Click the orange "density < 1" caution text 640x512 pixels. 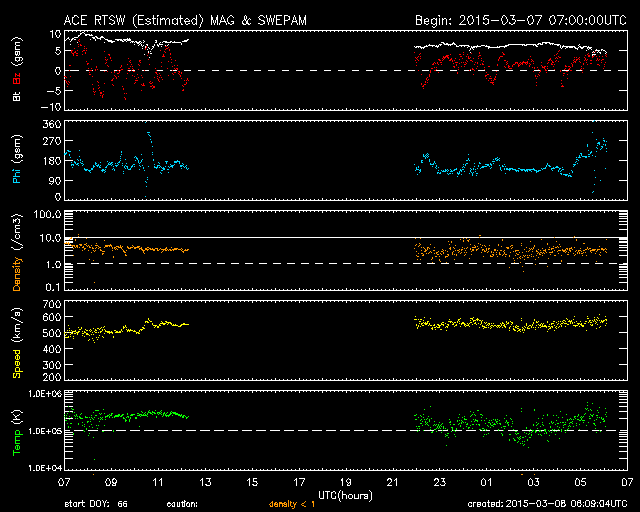292,504
